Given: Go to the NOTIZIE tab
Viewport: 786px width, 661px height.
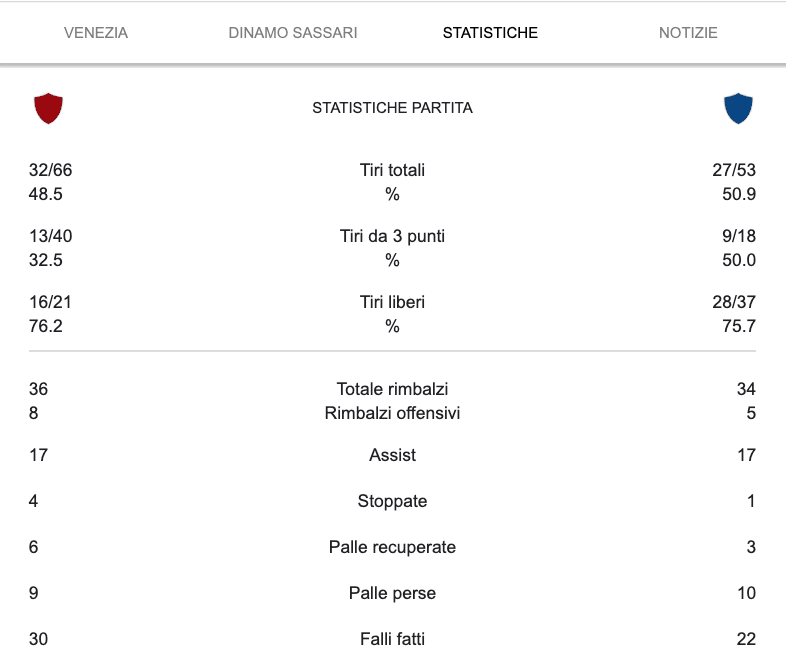Looking at the screenshot, I should pyautogui.click(x=688, y=33).
